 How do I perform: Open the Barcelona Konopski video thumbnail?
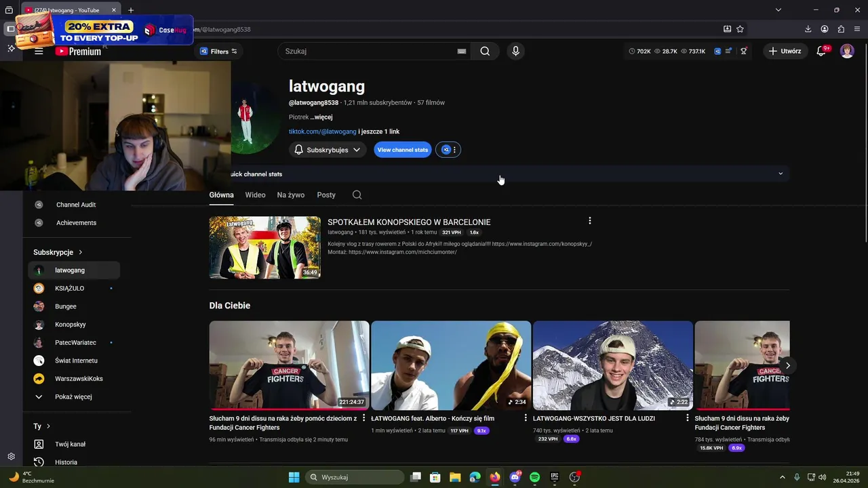pos(265,247)
